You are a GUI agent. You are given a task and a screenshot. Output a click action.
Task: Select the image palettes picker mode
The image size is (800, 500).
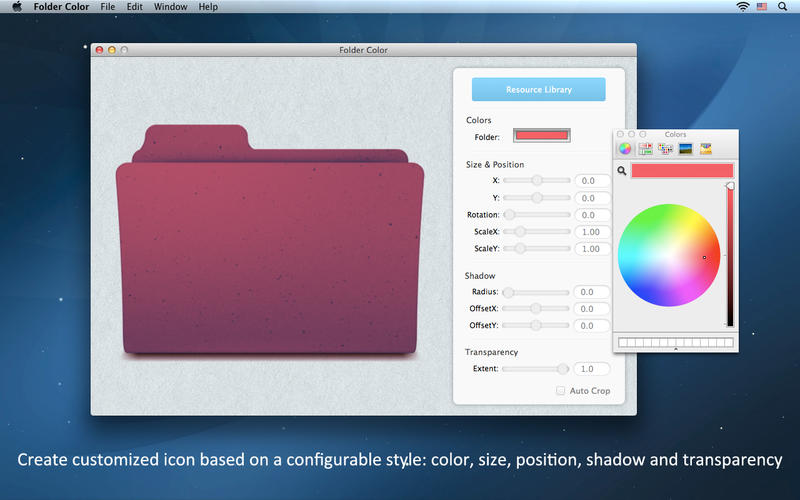click(x=686, y=148)
